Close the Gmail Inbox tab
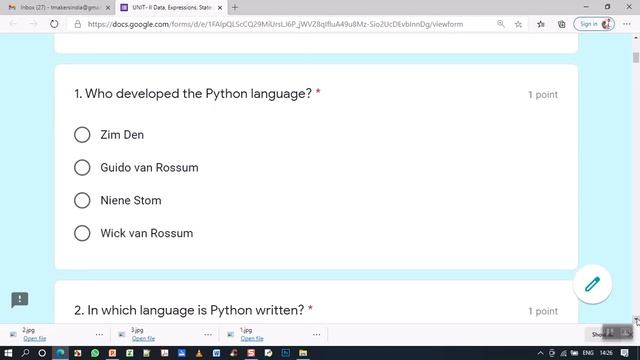 108,7
